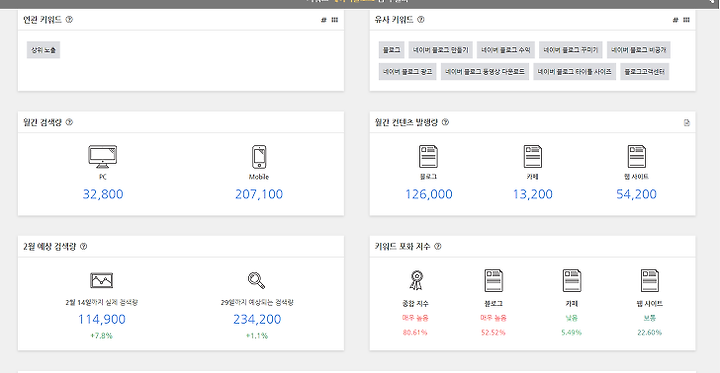Click the 22.60% web site saturation value
The height and width of the screenshot is (373, 720).
[x=650, y=332]
